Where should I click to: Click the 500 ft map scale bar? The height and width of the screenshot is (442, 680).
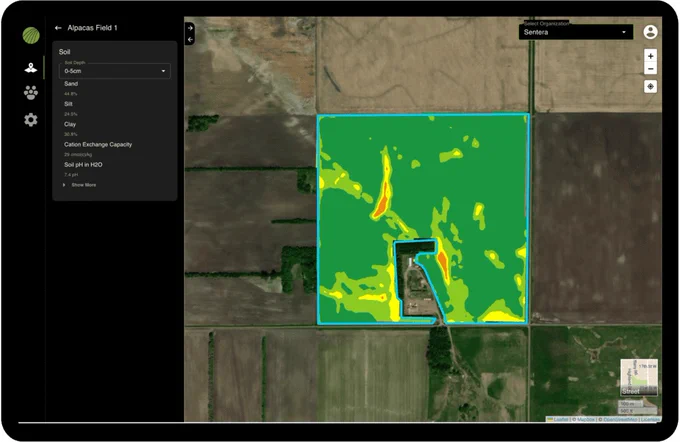[638, 410]
